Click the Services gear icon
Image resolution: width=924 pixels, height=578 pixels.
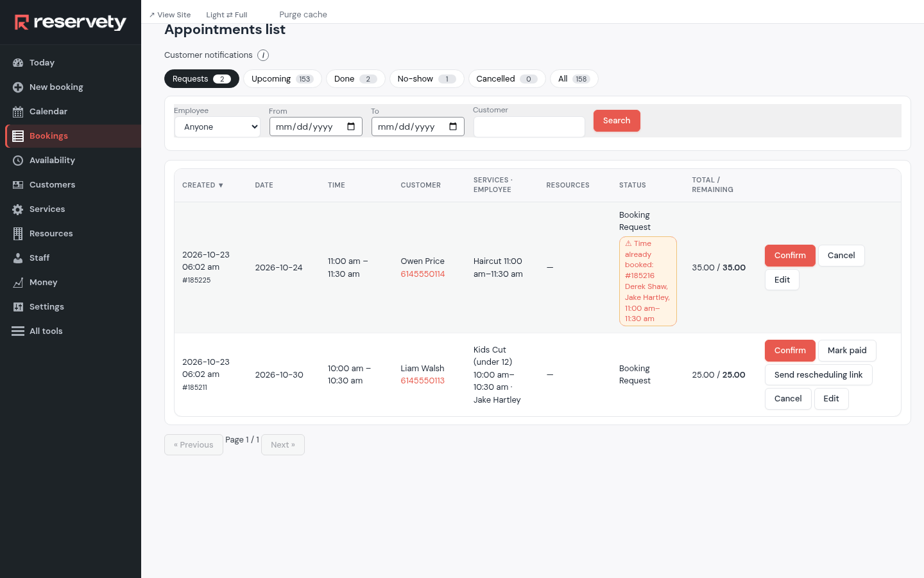[x=18, y=209]
